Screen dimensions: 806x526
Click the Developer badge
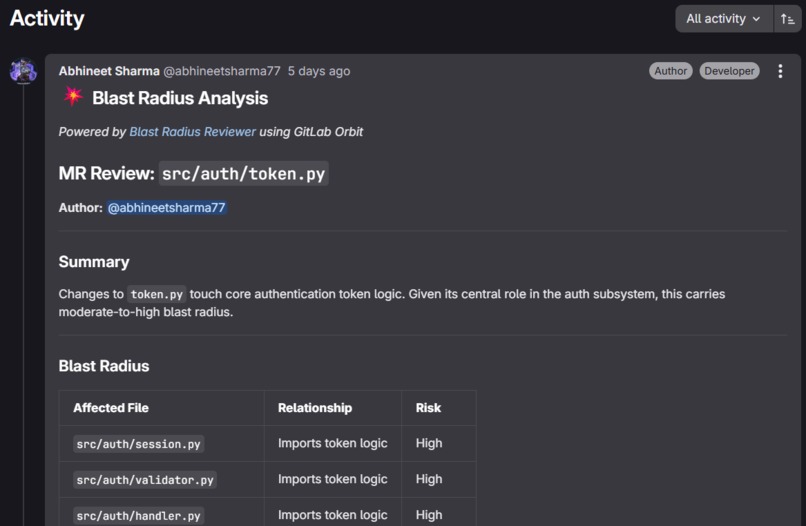pos(729,71)
